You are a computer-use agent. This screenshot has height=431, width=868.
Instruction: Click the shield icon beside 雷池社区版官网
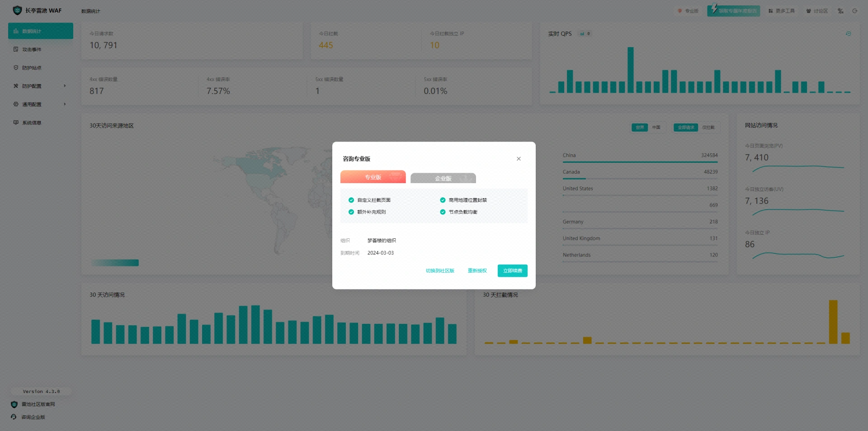coord(14,404)
